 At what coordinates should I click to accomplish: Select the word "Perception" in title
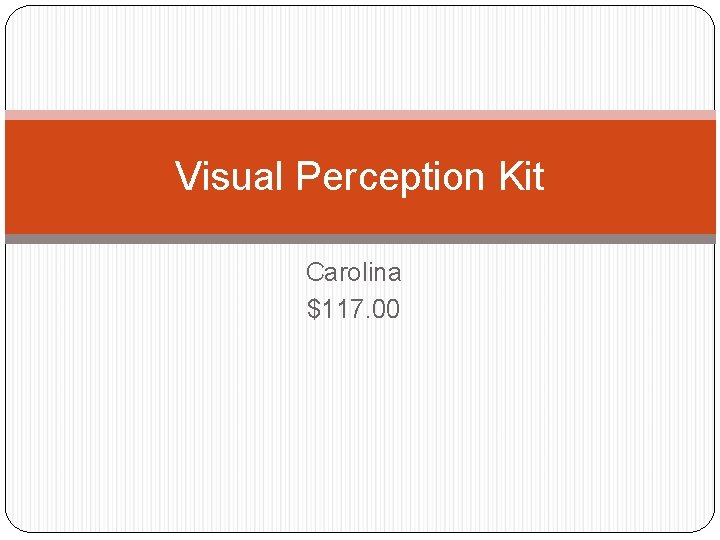(390, 178)
